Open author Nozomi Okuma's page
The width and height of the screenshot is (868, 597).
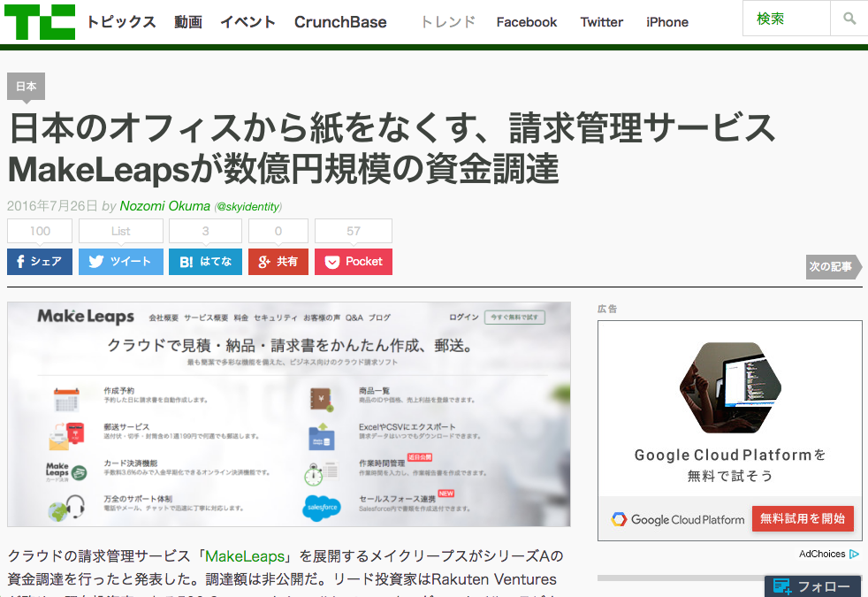165,206
